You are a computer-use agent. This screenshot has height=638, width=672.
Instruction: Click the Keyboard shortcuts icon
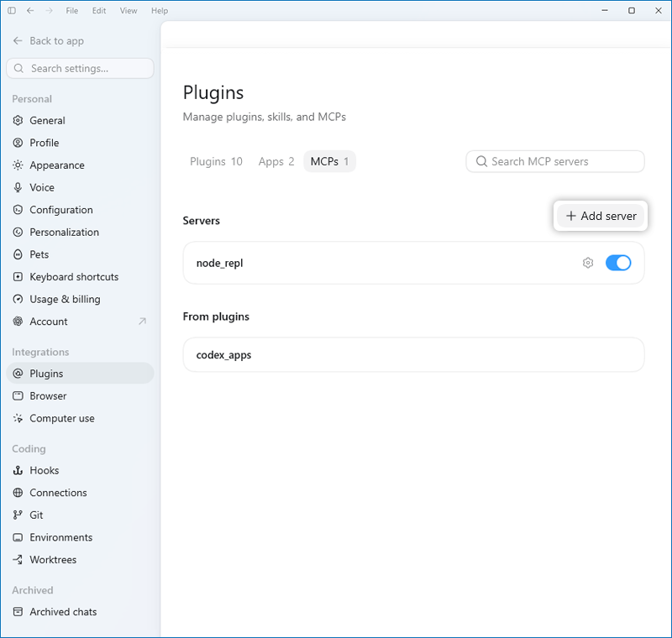point(18,277)
